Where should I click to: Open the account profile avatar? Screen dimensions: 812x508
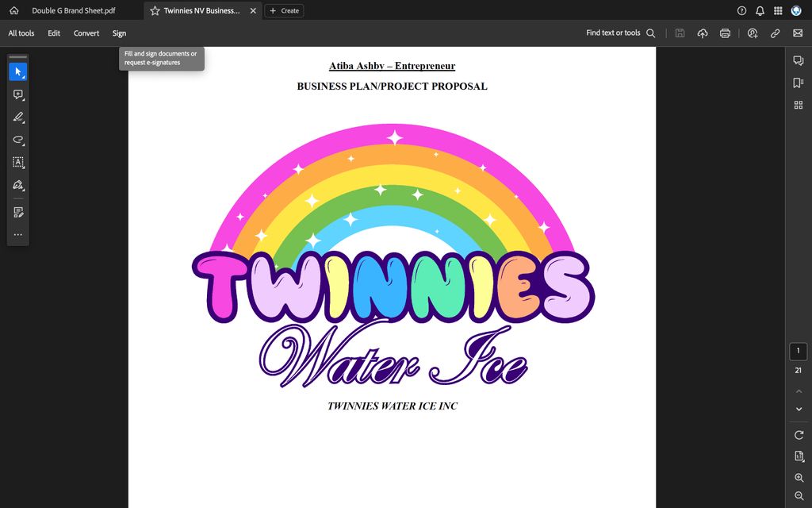coord(796,10)
